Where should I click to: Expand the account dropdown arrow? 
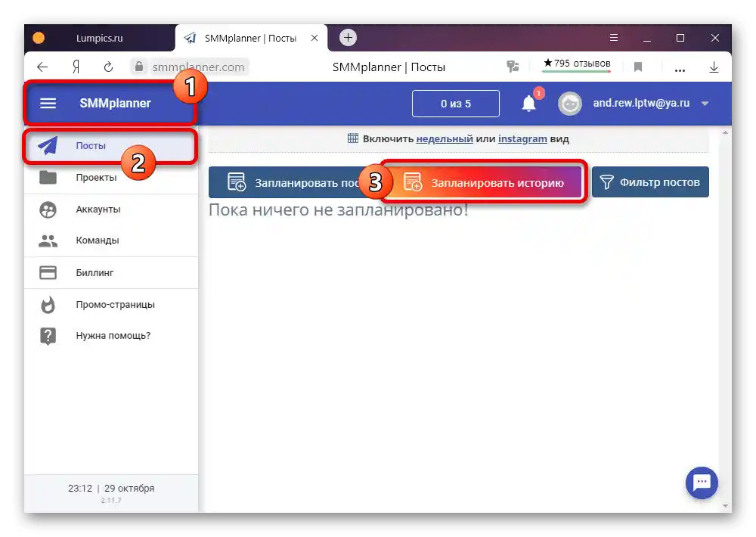click(705, 104)
